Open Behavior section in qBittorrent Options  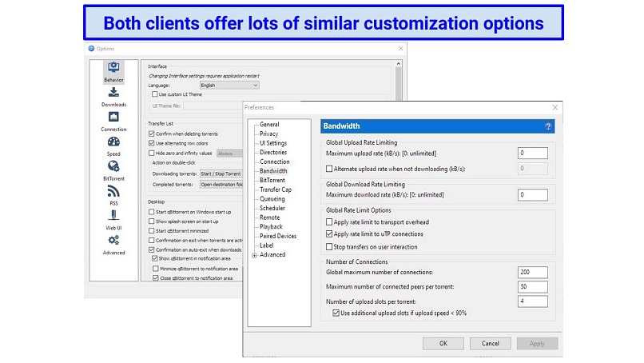(113, 72)
